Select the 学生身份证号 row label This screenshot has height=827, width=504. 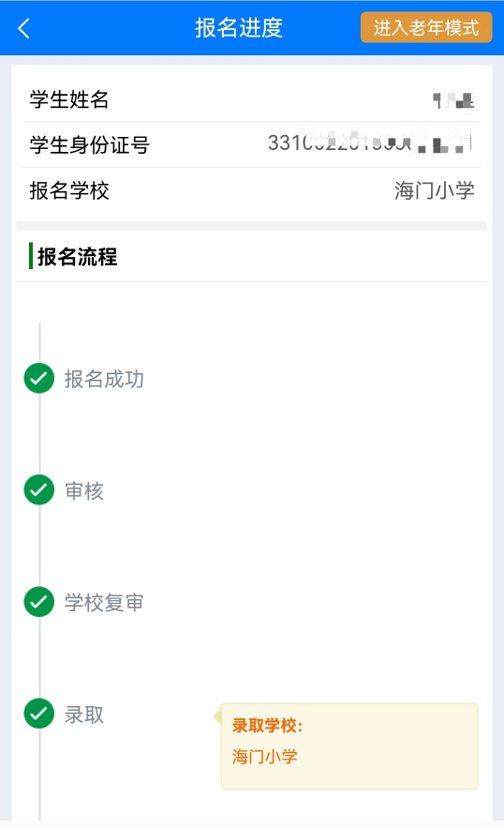90,145
